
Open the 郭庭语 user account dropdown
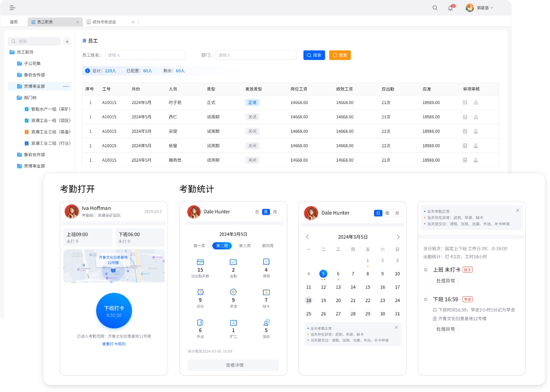480,8
